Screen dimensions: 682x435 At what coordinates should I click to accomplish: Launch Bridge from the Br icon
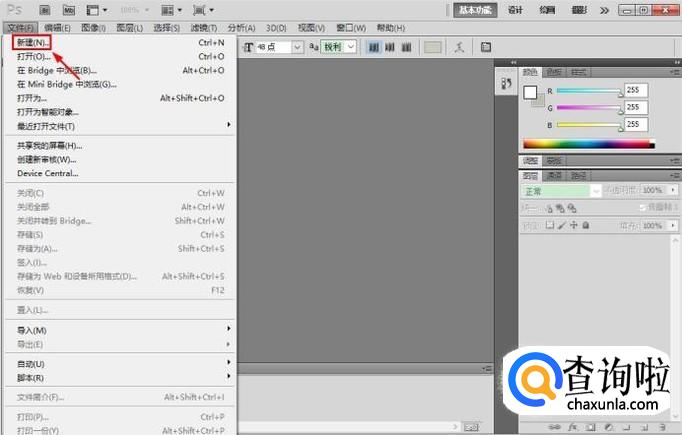44,10
